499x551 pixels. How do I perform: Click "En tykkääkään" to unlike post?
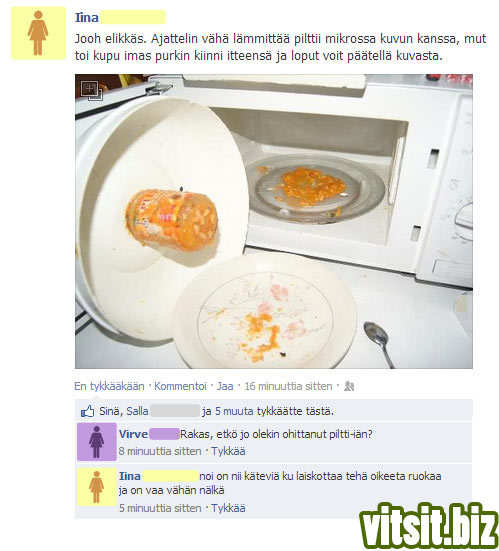tap(109, 386)
